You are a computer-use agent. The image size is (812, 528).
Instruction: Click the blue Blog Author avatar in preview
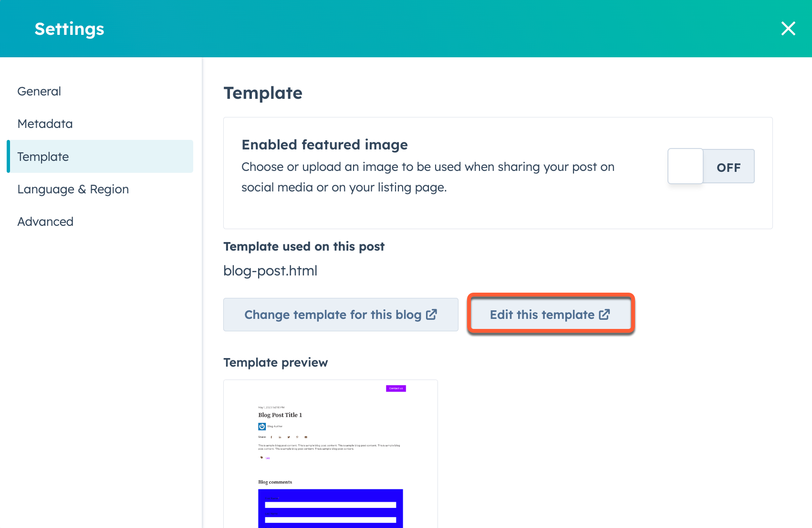pyautogui.click(x=262, y=426)
